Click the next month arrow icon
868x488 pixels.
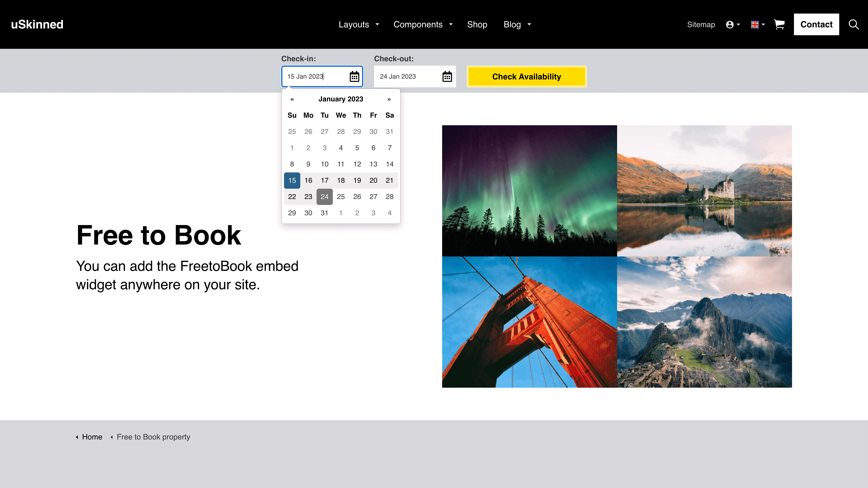tap(389, 99)
